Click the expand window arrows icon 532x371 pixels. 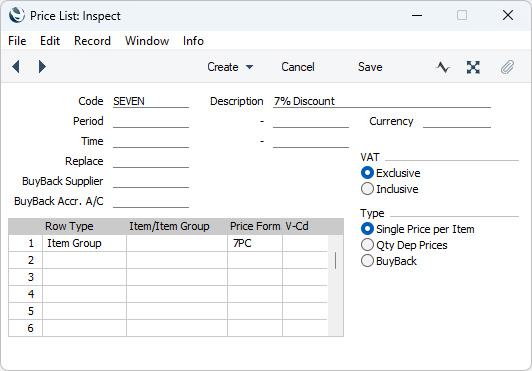click(473, 67)
